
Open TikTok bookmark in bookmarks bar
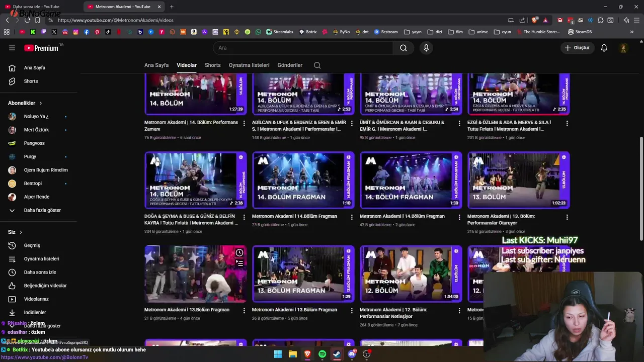[108, 32]
